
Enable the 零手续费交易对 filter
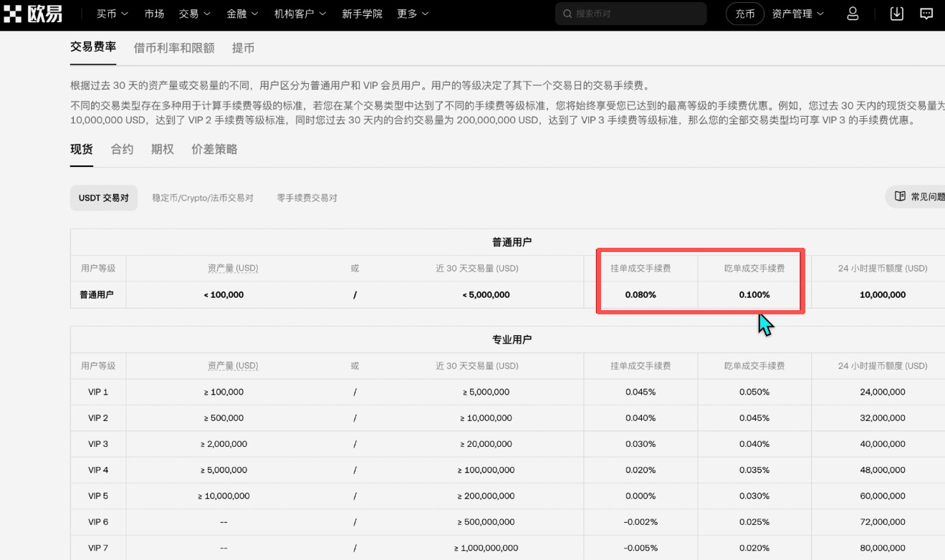[x=307, y=198]
